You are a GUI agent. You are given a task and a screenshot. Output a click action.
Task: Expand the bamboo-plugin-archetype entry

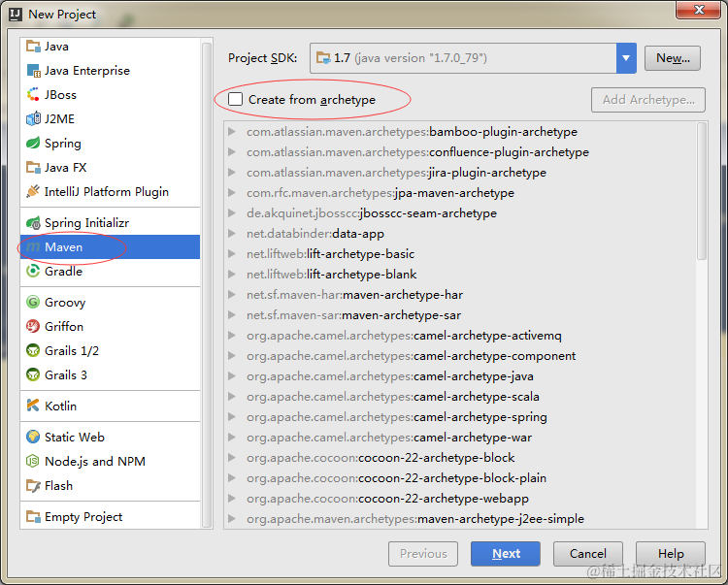point(232,132)
